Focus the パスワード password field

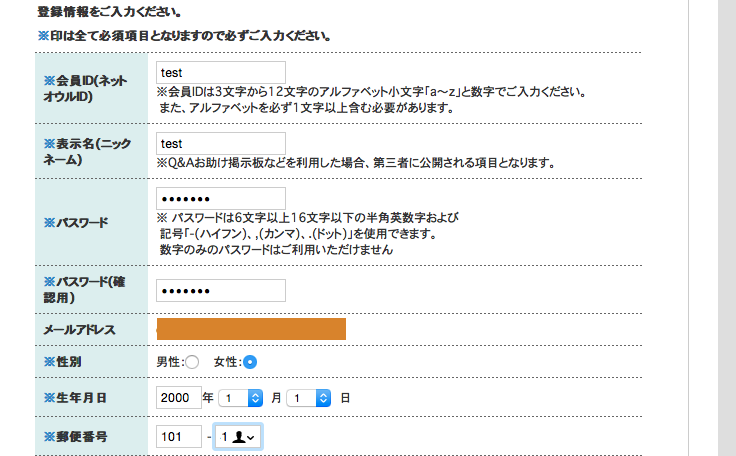221,199
